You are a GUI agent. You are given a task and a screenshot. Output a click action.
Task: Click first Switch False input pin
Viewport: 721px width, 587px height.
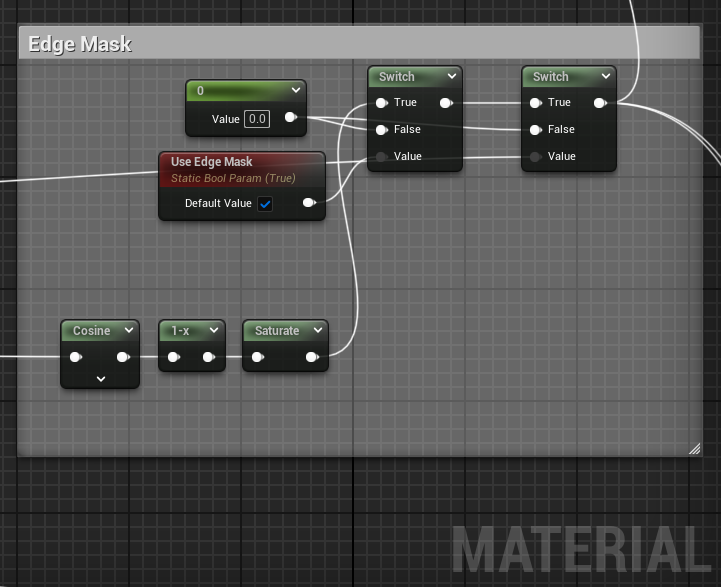382,130
